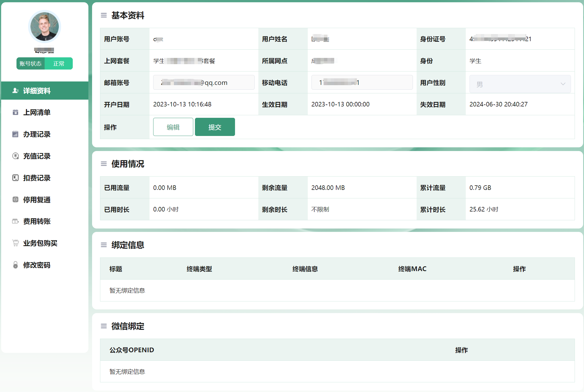Click the 已用时长 value 0.00 小时
This screenshot has height=392, width=584.
(x=166, y=209)
